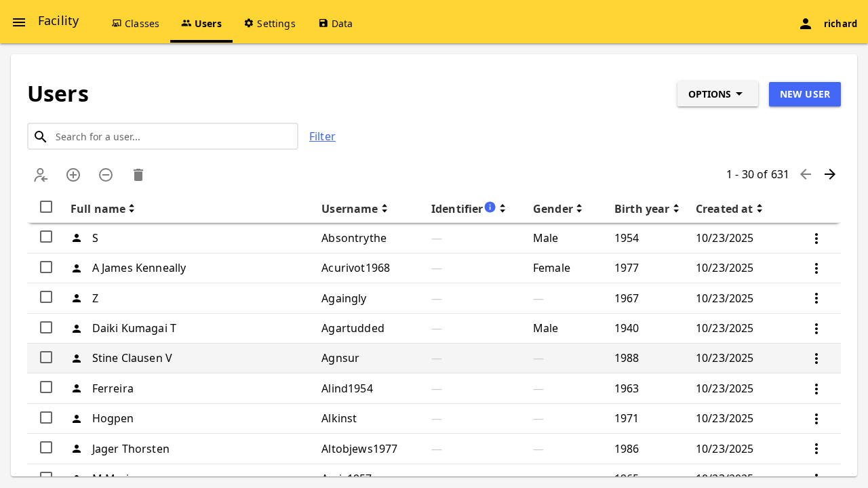Viewport: 868px width, 488px height.
Task: Expand the Options dropdown
Action: 717,94
